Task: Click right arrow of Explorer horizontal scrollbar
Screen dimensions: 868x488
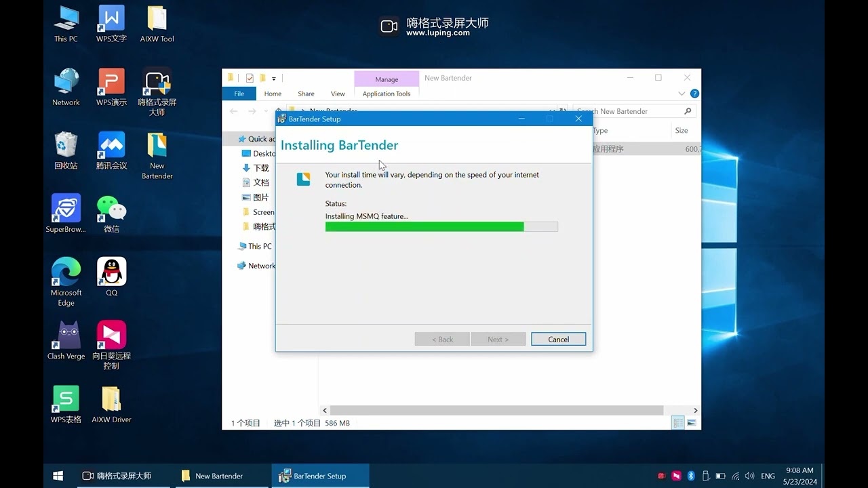Action: 695,410
